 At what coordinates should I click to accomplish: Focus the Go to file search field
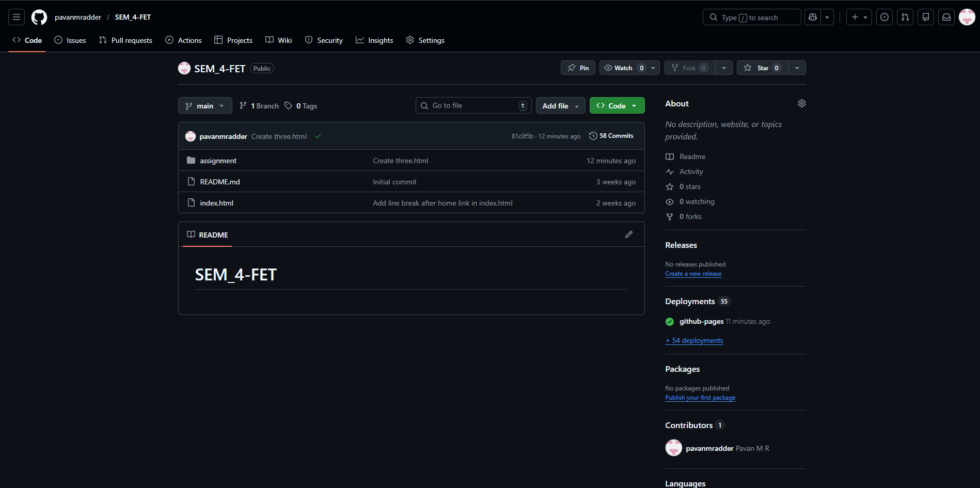[473, 105]
